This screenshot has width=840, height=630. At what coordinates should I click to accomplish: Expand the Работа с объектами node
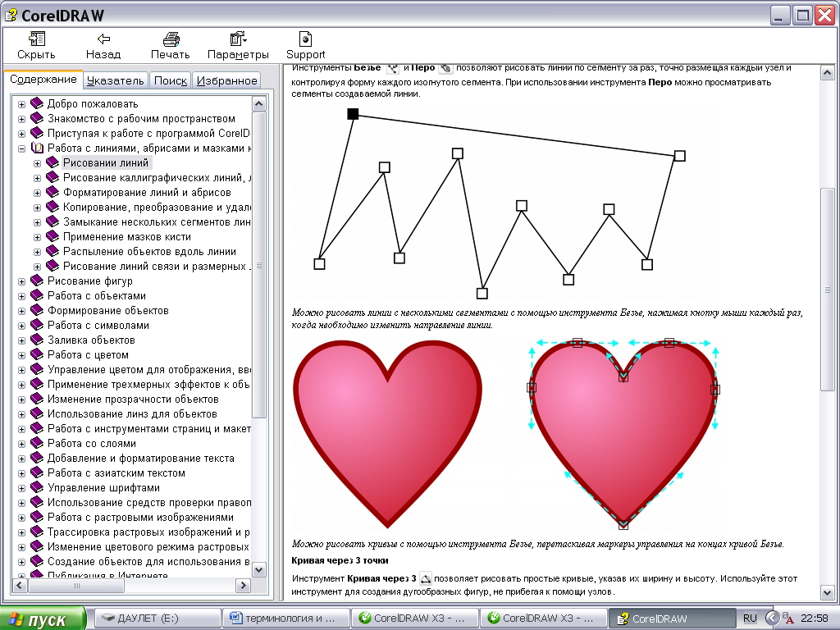coord(21,296)
